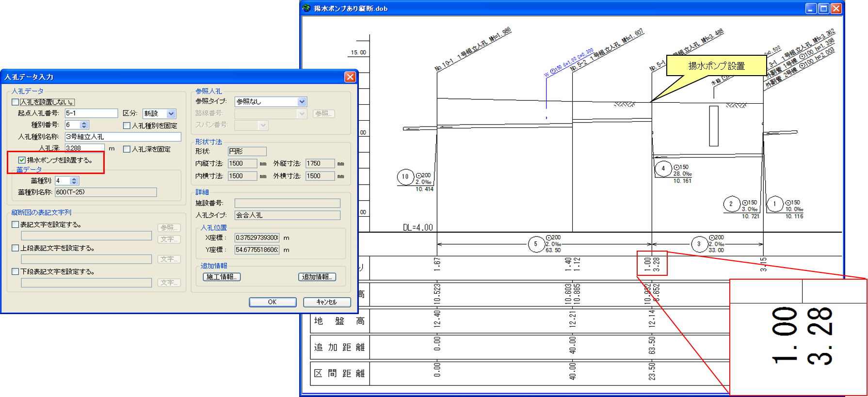Enable 人孔を設置しない checkbox
The width and height of the screenshot is (868, 397).
16,102
